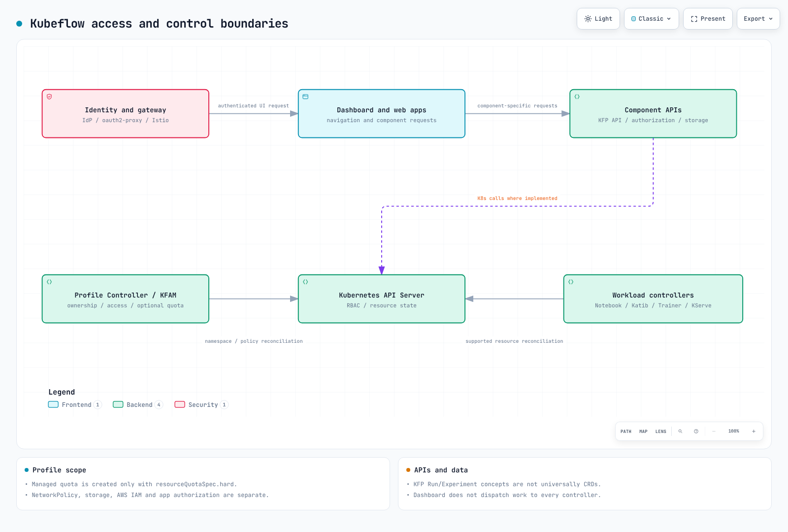Viewport: 788px width, 532px height.
Task: Select the Identity and gateway node
Action: pyautogui.click(x=126, y=114)
